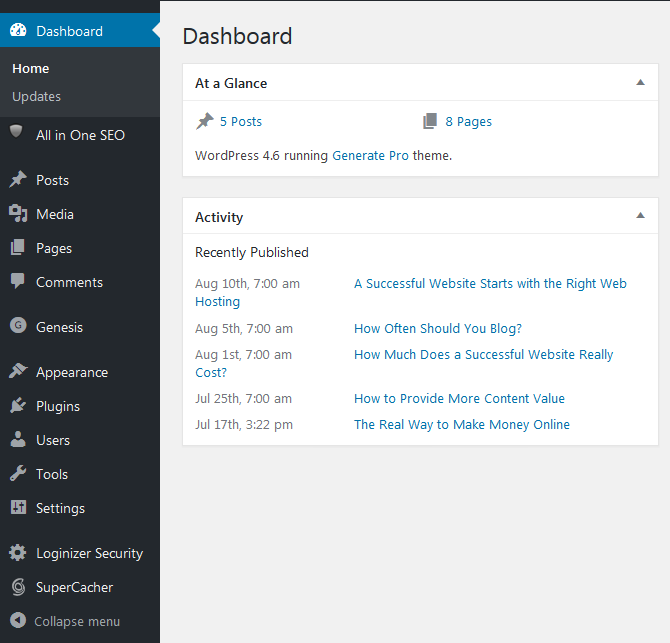The image size is (670, 643).
Task: Click the Generate Pro theme link
Action: point(370,156)
